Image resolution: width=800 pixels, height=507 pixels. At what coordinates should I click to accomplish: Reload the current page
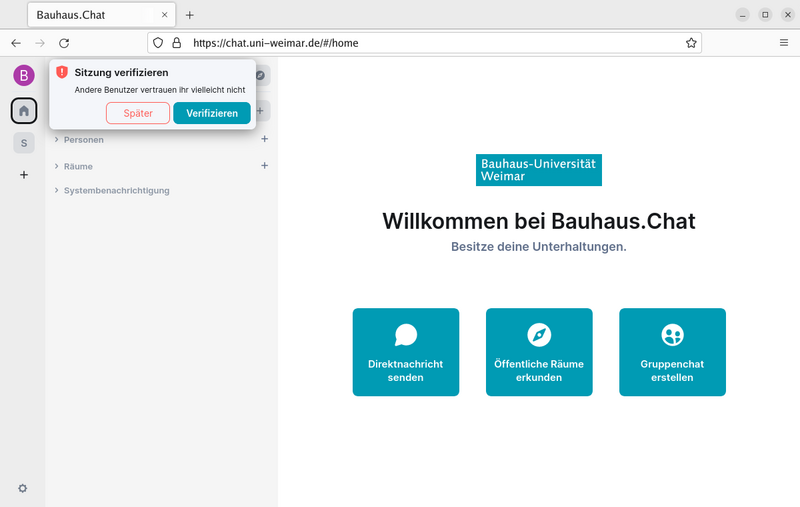[x=64, y=43]
